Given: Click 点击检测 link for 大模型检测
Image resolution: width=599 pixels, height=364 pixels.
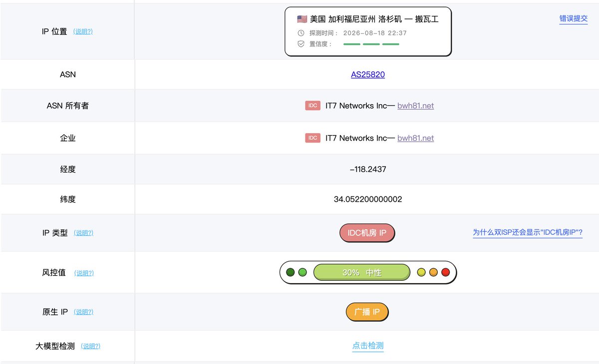Looking at the screenshot, I should pos(368,346).
